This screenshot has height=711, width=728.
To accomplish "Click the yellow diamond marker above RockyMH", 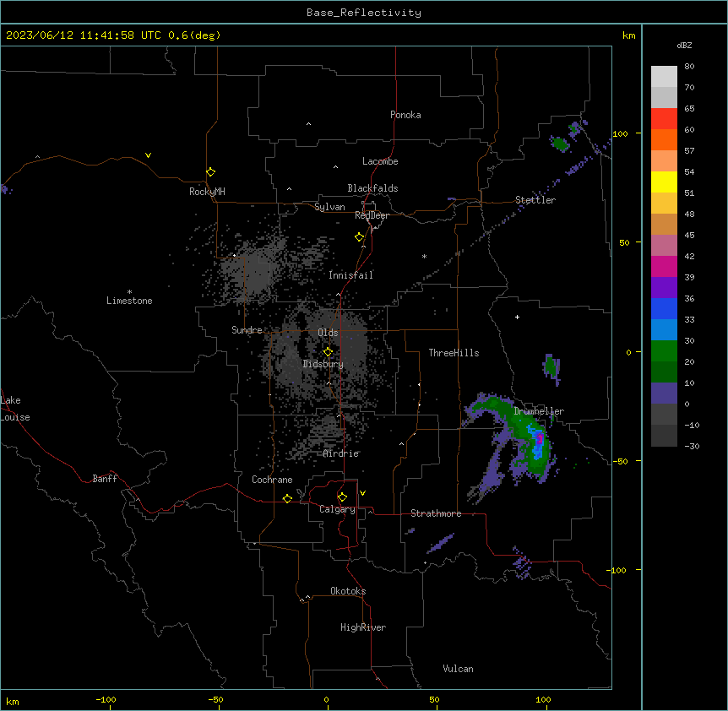I will (210, 171).
